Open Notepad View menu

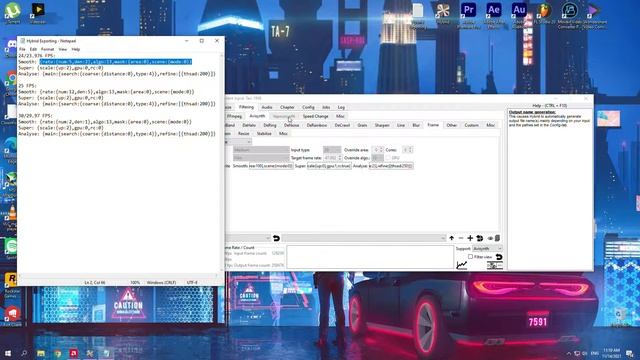pos(62,49)
